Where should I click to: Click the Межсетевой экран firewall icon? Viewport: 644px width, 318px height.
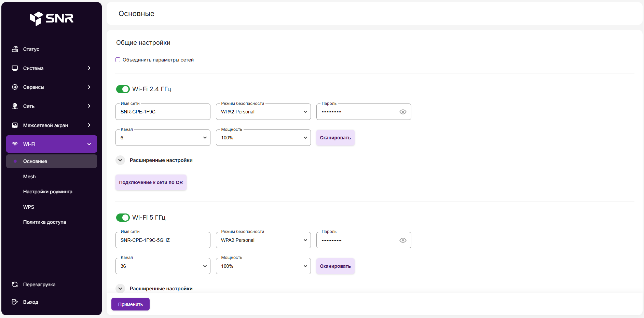pyautogui.click(x=15, y=125)
